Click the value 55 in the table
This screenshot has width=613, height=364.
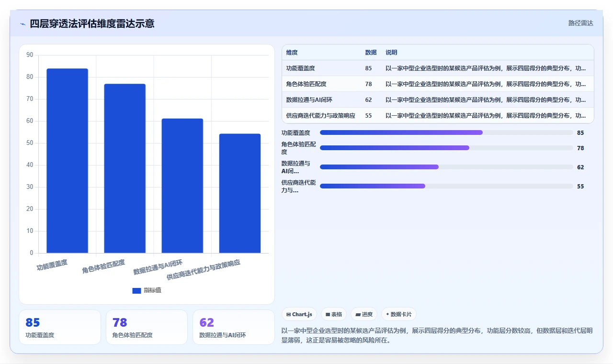point(368,116)
